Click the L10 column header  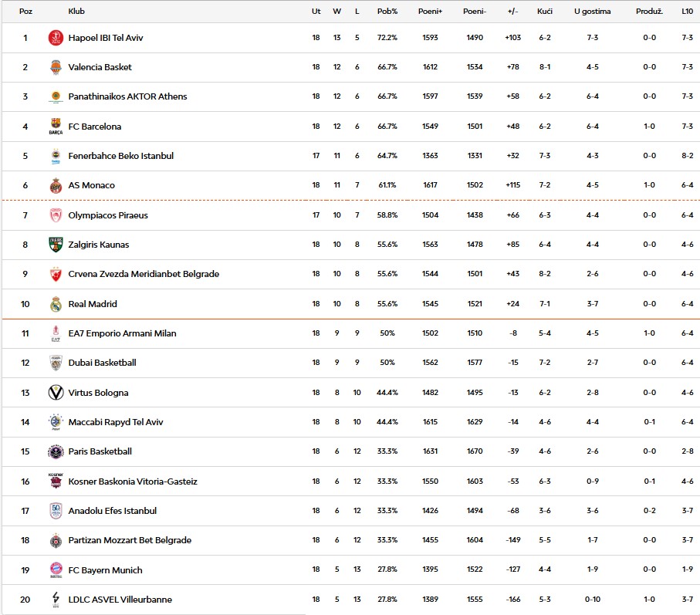tap(687, 12)
